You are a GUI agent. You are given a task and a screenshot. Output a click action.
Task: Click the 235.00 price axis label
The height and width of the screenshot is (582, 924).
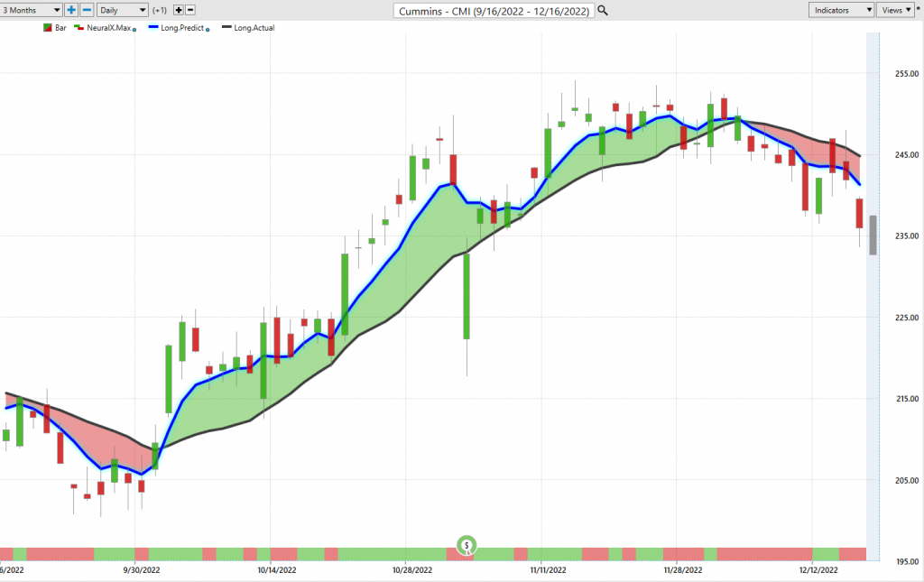[x=906, y=236]
